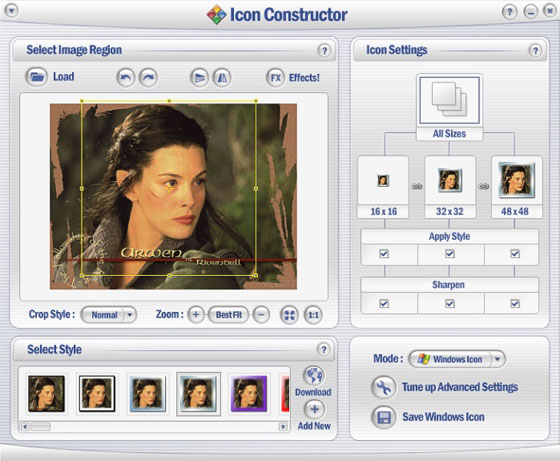Click the Load text label
This screenshot has height=461, width=560.
64,76
